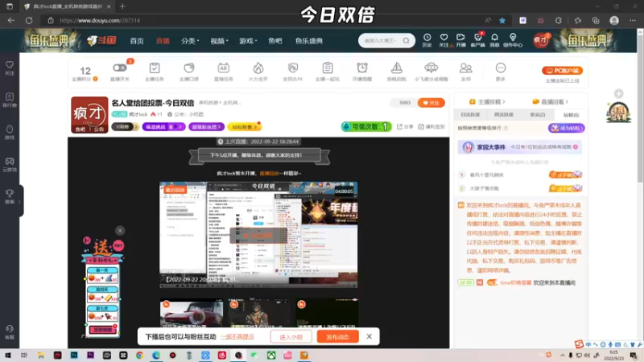
Task: Click the green 可领次数 button
Action: tap(366, 127)
